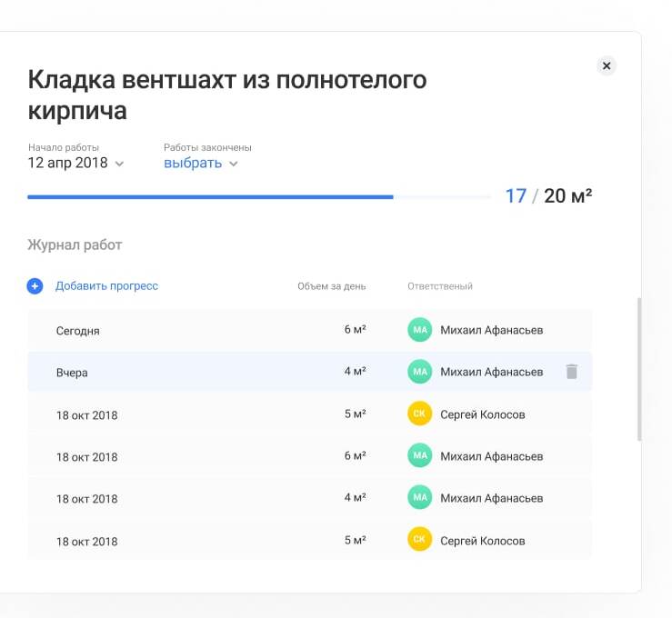Delete the Вчера entry using trash icon
This screenshot has height=618, width=672.
tap(571, 371)
